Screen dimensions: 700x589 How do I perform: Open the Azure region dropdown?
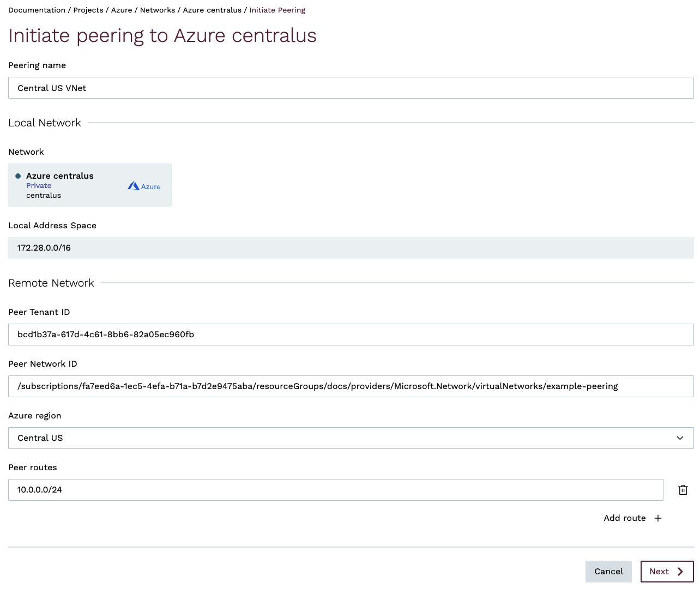[351, 438]
